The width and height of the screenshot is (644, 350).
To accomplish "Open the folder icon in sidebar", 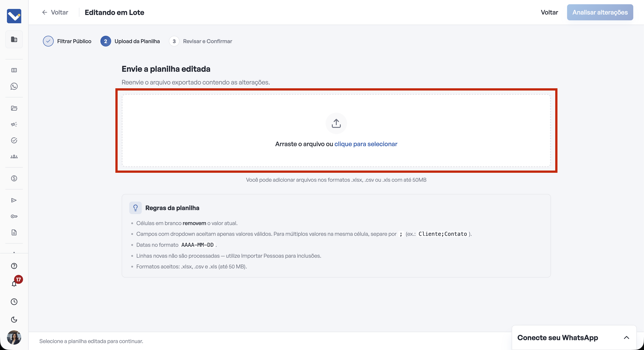I will (x=14, y=108).
